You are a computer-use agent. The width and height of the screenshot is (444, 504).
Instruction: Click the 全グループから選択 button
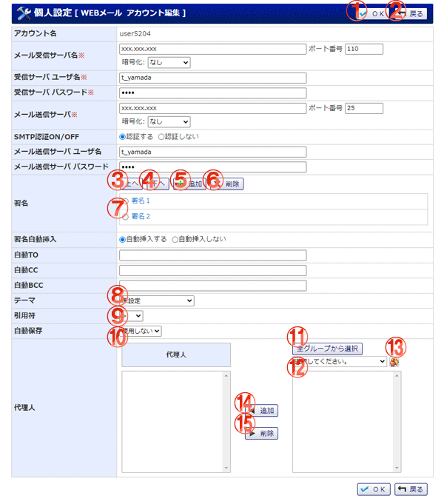[327, 349]
